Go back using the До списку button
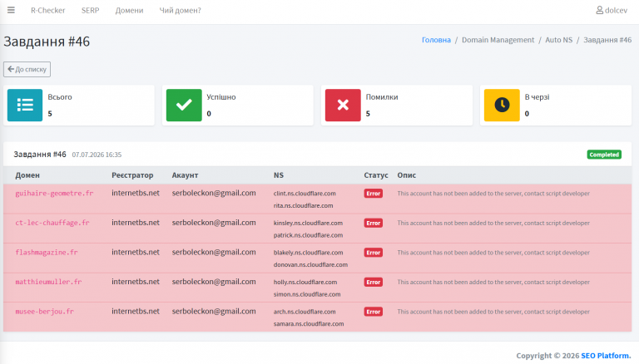Viewport: 639px width, 364px height. pyautogui.click(x=27, y=69)
